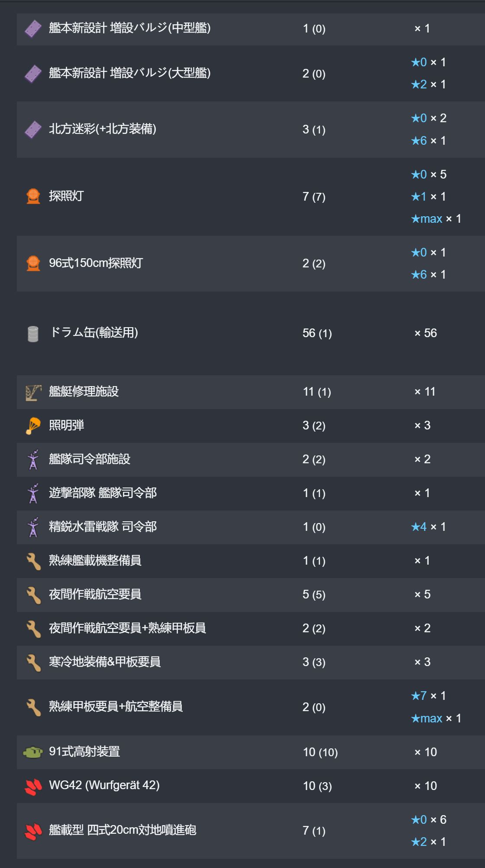
Task: Click the searchlight icon next to 探照灯
Action: pos(33,196)
